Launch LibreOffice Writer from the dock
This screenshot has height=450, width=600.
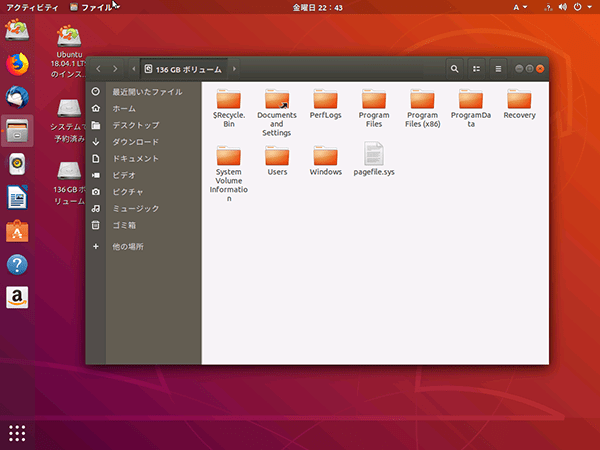(x=17, y=197)
